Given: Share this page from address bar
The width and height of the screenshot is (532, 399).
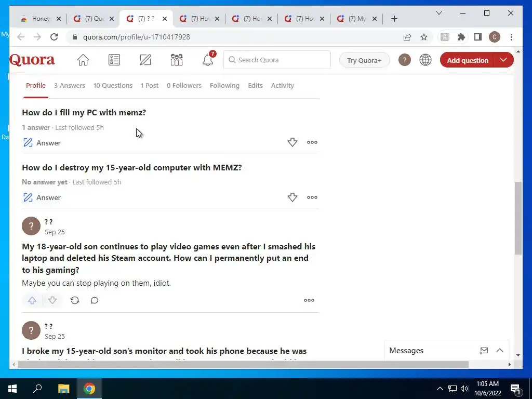Looking at the screenshot, I should pos(407,37).
